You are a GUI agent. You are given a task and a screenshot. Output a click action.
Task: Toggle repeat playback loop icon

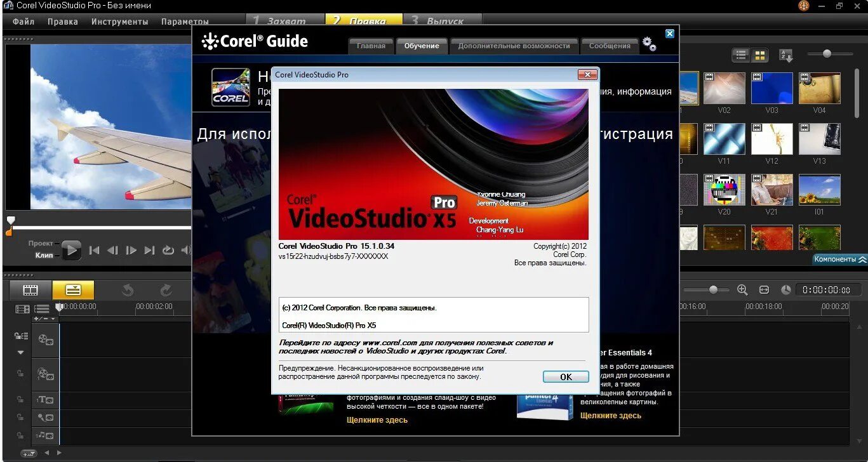[x=168, y=251]
